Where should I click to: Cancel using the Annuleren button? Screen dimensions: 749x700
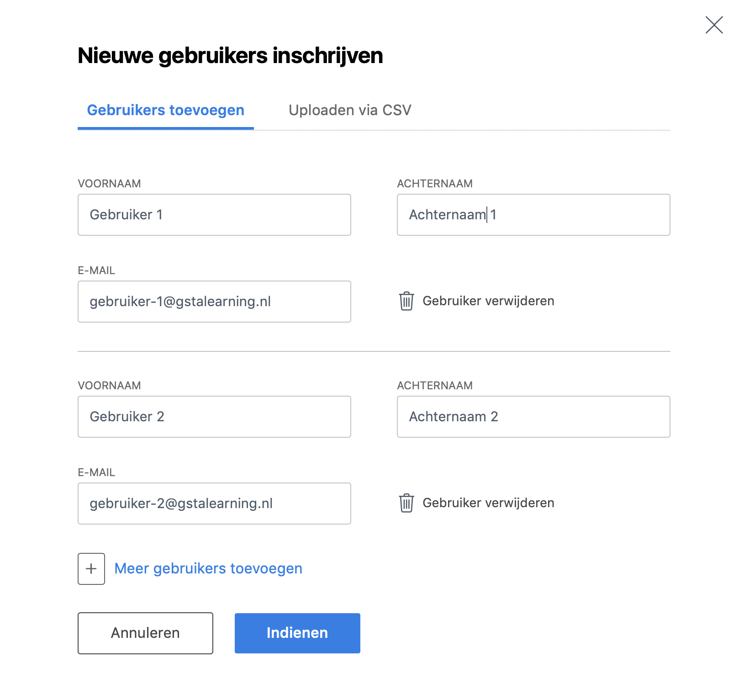(145, 633)
